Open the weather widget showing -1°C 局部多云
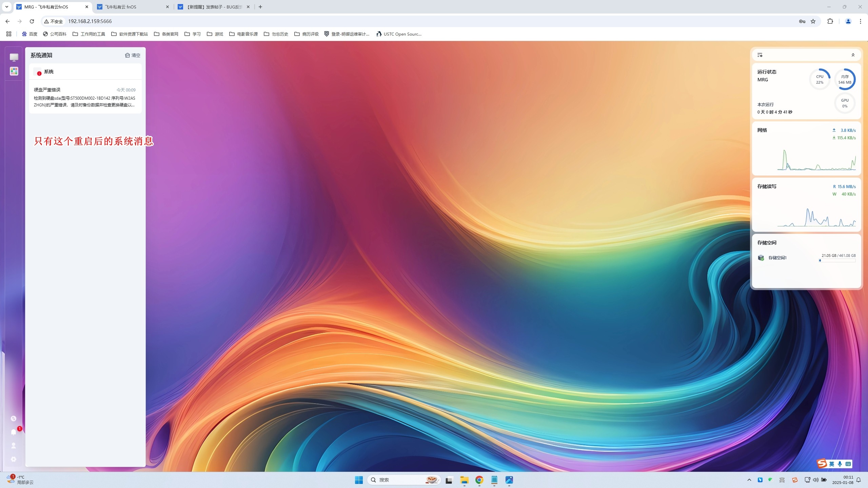Image resolution: width=868 pixels, height=488 pixels. pyautogui.click(x=20, y=480)
